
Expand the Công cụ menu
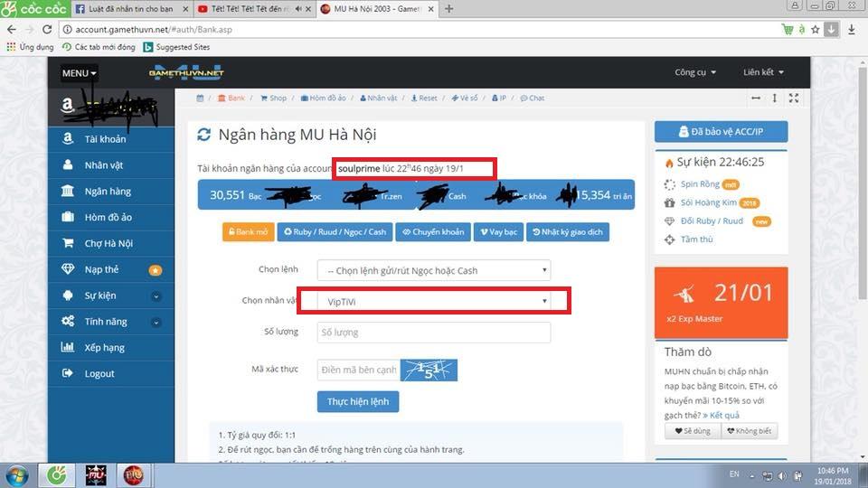(x=694, y=72)
